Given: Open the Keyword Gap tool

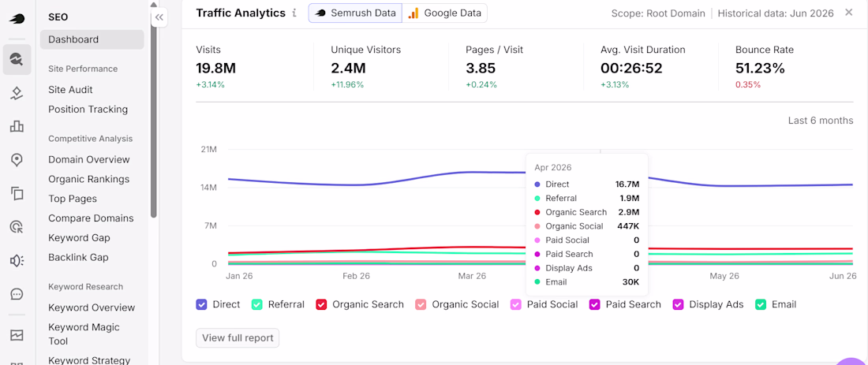Looking at the screenshot, I should click(x=79, y=238).
